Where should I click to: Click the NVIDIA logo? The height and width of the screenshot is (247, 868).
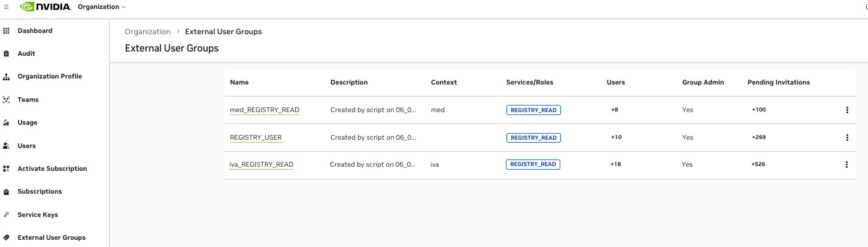(45, 7)
